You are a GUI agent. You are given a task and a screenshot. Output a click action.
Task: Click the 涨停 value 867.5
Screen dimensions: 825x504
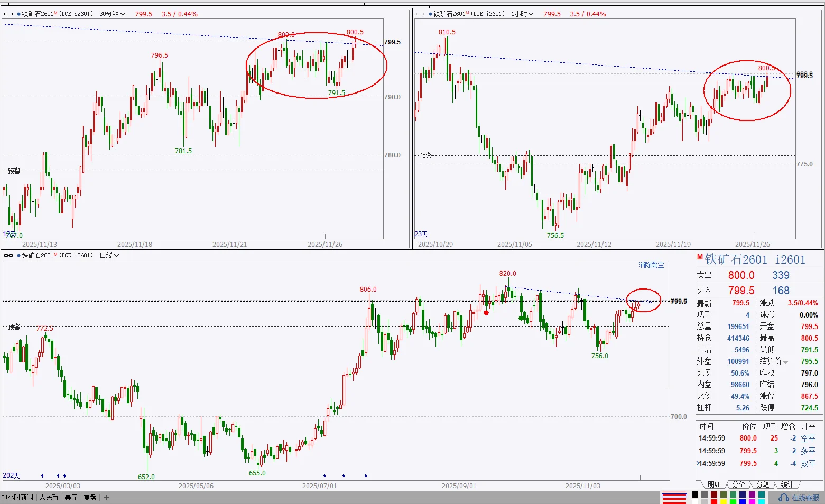pos(809,397)
